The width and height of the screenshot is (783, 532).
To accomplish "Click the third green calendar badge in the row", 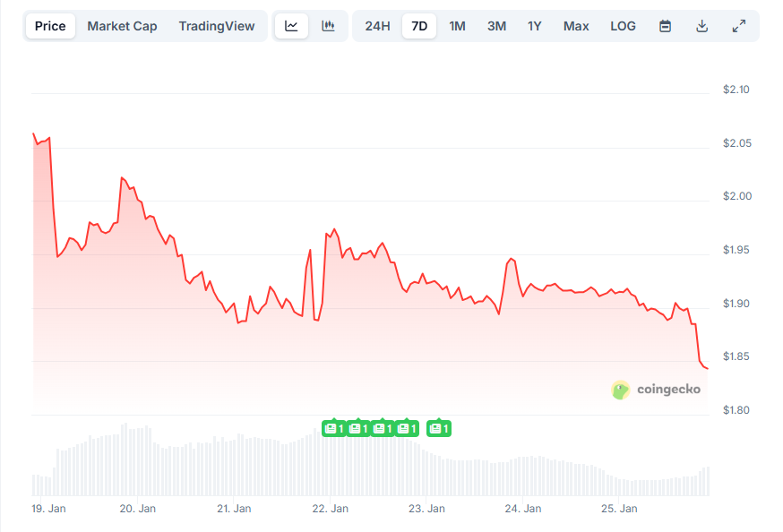I will click(383, 428).
